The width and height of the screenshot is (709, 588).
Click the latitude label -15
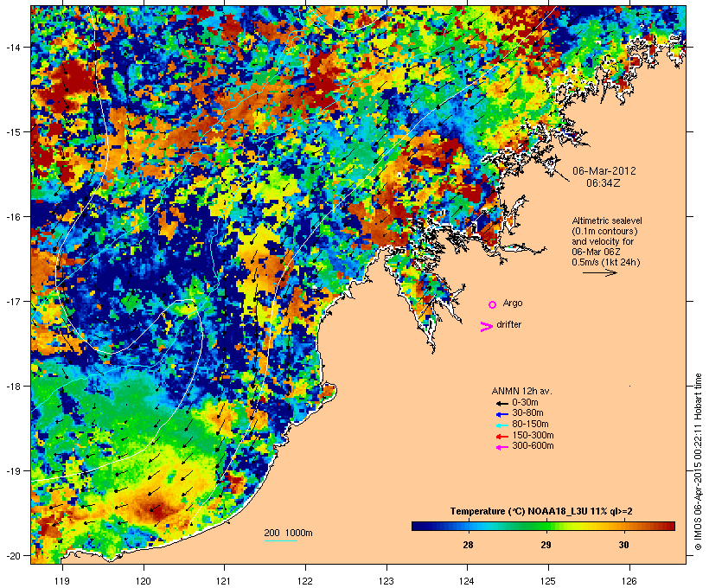click(13, 132)
